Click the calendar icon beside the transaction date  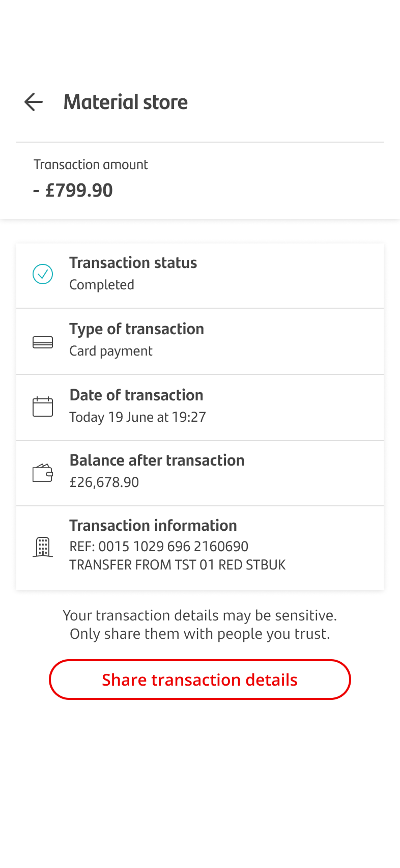tap(43, 407)
